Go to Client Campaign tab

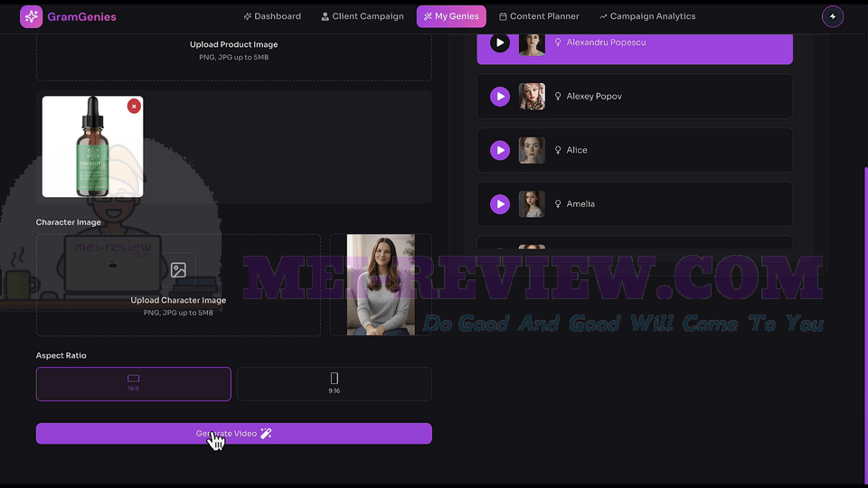[x=363, y=16]
